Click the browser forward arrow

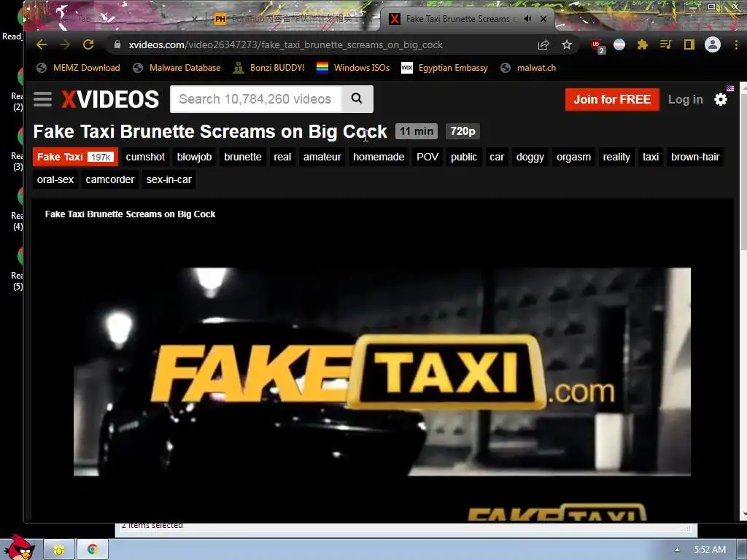pyautogui.click(x=65, y=44)
